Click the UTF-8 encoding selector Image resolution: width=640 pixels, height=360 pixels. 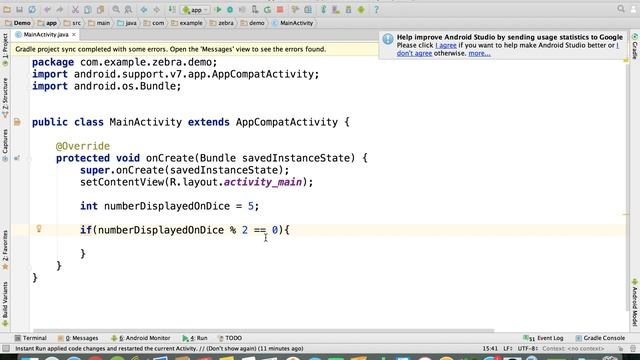coord(528,349)
